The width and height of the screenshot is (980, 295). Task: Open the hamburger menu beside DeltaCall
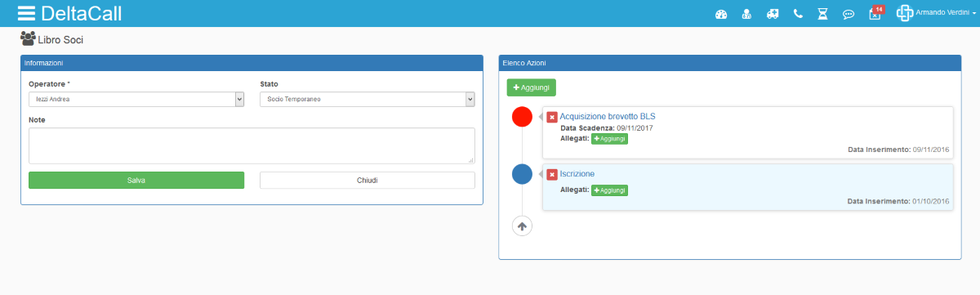[x=26, y=13]
